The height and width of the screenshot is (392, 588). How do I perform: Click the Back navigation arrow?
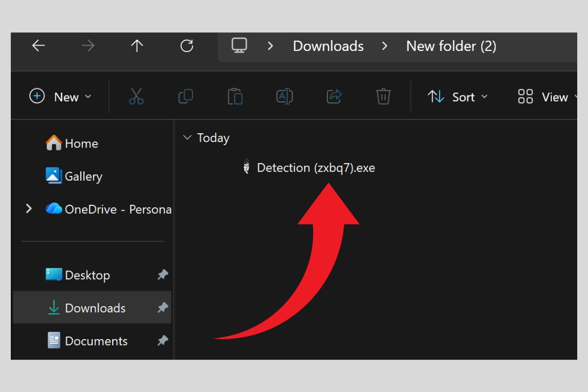point(38,46)
